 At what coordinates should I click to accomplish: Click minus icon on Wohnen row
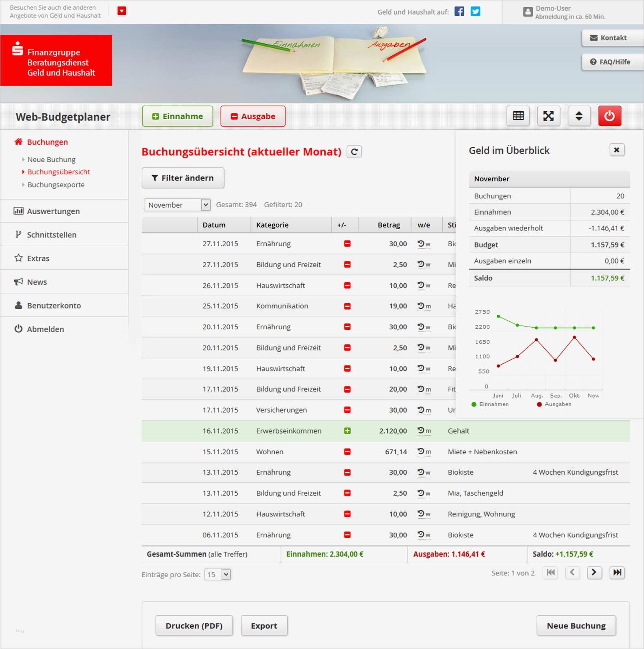(347, 452)
